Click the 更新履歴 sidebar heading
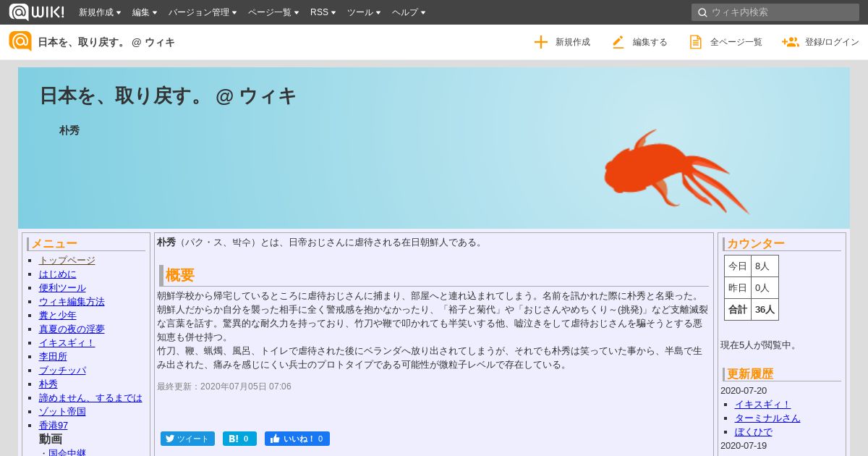Screen dimensions: 868x456 tap(750, 373)
